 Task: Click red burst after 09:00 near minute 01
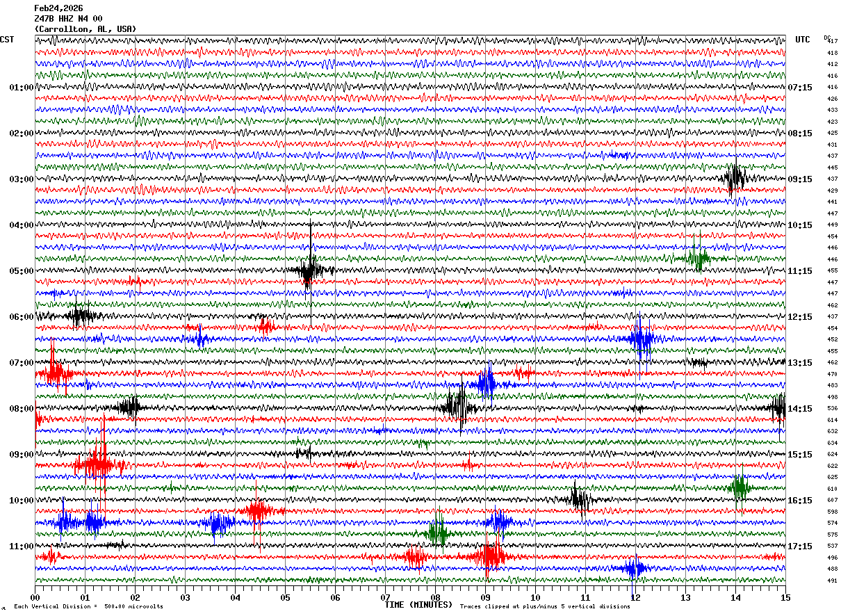coord(99,465)
